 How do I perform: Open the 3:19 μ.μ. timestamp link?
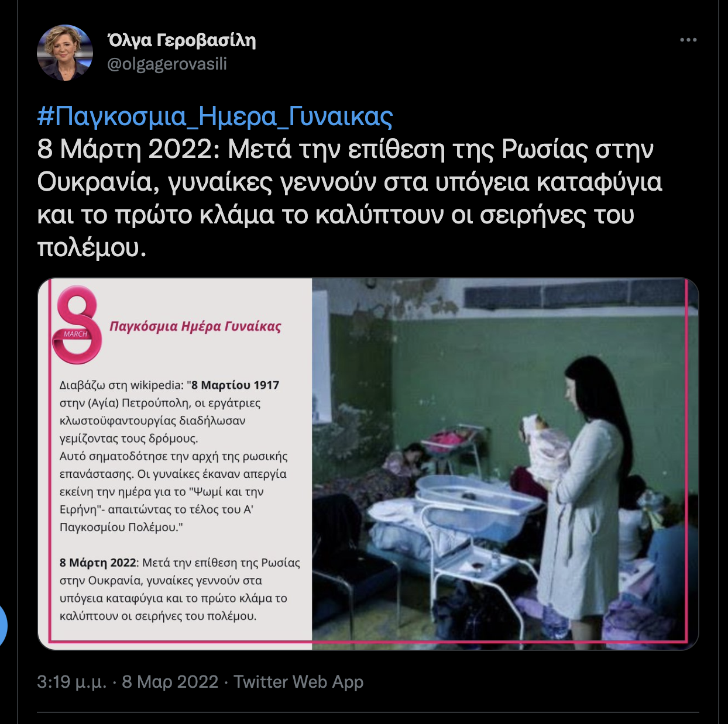(72, 682)
